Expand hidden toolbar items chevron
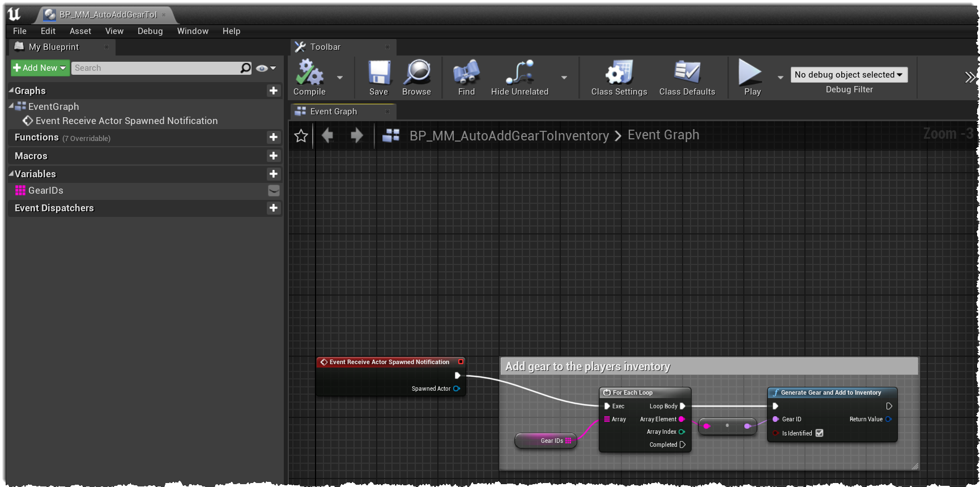This screenshot has width=980, height=487. pos(970,77)
